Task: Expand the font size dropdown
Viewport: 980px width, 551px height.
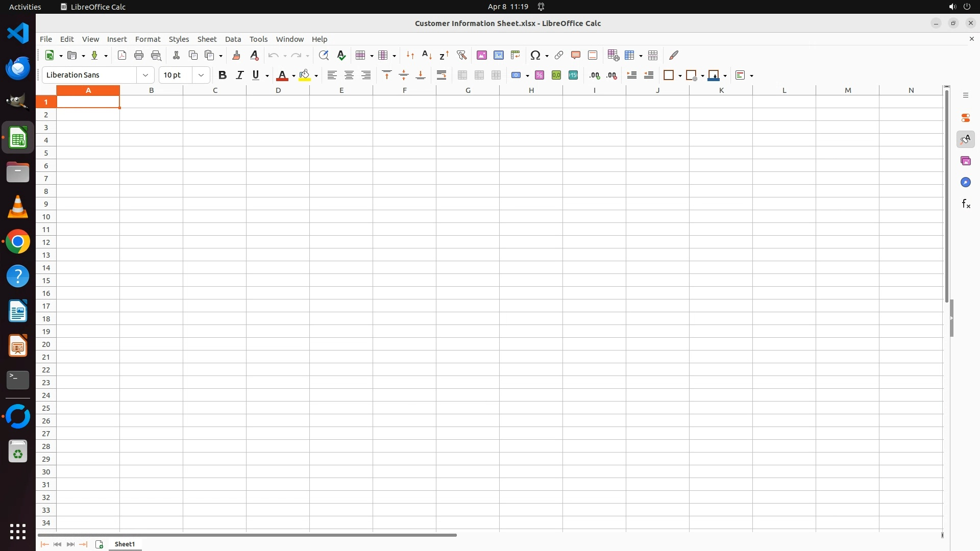Action: [201, 75]
